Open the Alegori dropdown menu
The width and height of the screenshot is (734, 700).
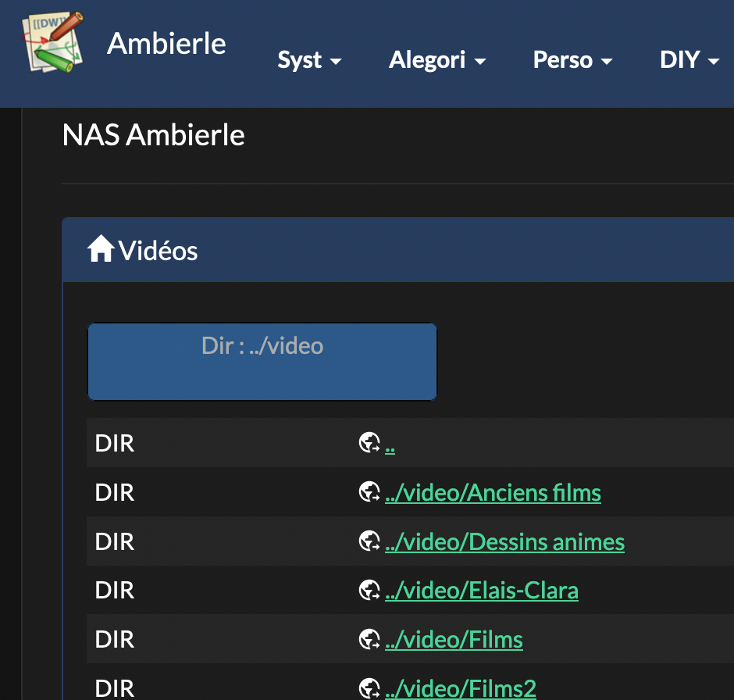pos(437,60)
